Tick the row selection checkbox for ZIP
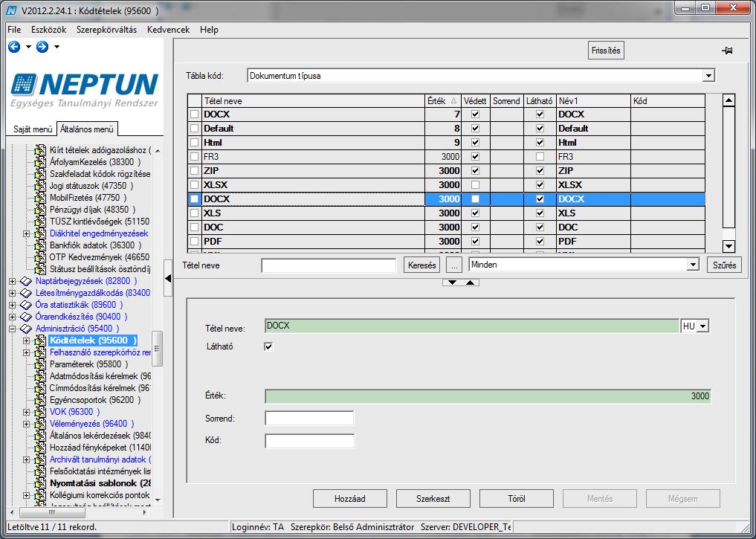Image resolution: width=756 pixels, height=539 pixels. pyautogui.click(x=194, y=171)
